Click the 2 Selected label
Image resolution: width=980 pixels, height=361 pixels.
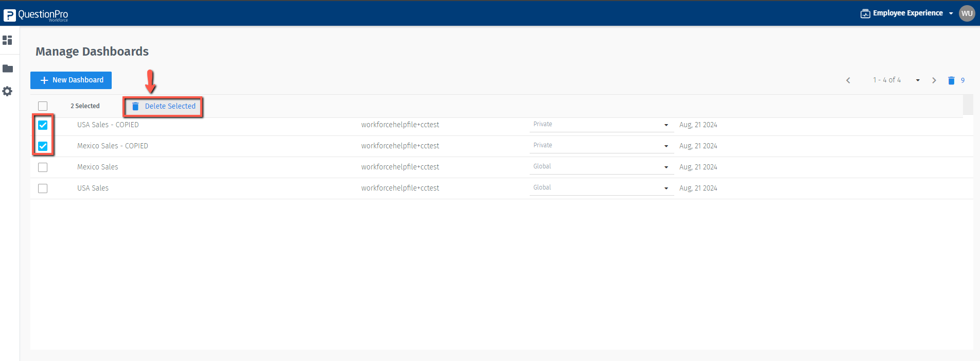85,106
